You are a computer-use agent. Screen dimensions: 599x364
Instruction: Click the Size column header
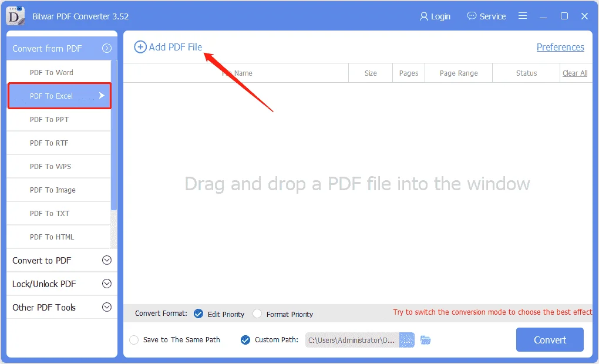(x=371, y=73)
